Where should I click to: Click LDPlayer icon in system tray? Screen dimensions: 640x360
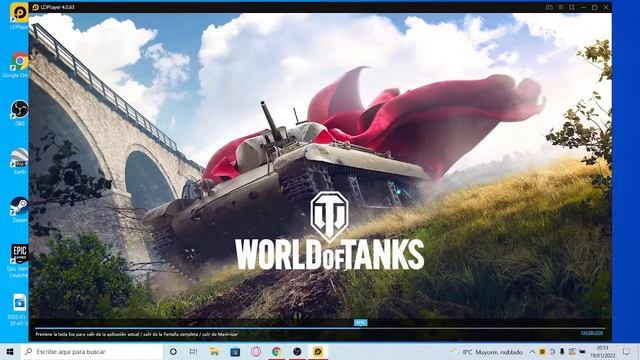(542, 351)
